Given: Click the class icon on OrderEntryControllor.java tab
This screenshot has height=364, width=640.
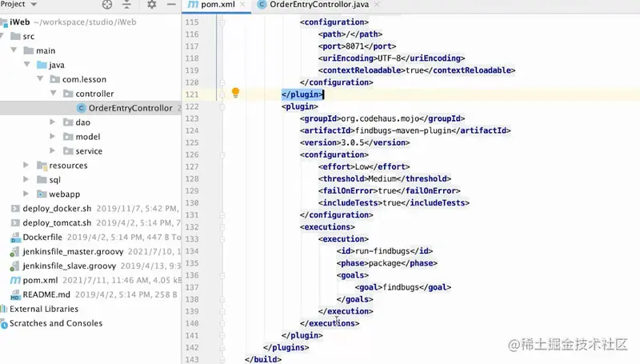Looking at the screenshot, I should point(262,5).
